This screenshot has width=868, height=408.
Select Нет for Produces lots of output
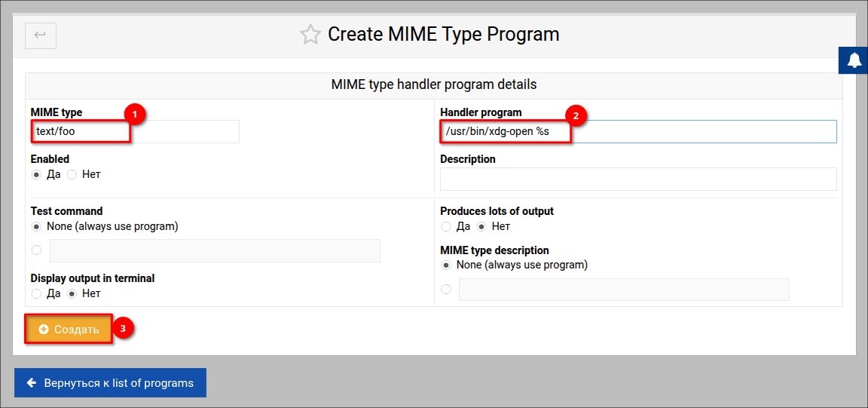tap(482, 226)
